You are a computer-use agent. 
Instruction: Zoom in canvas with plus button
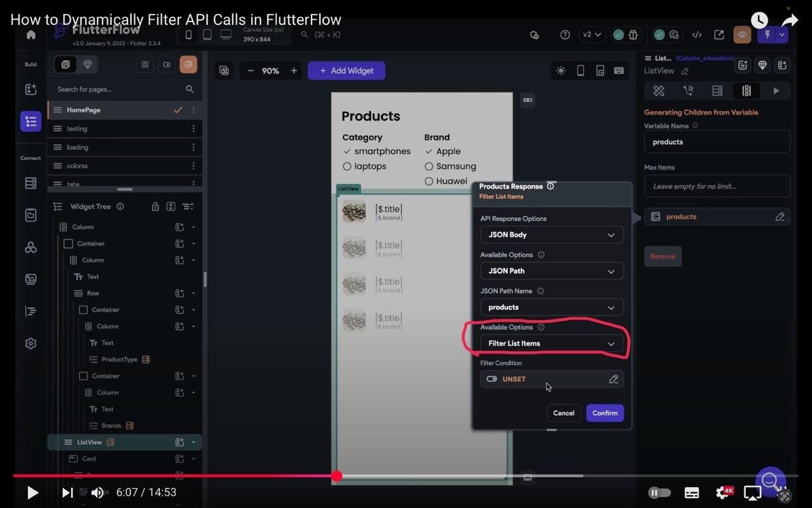[294, 71]
